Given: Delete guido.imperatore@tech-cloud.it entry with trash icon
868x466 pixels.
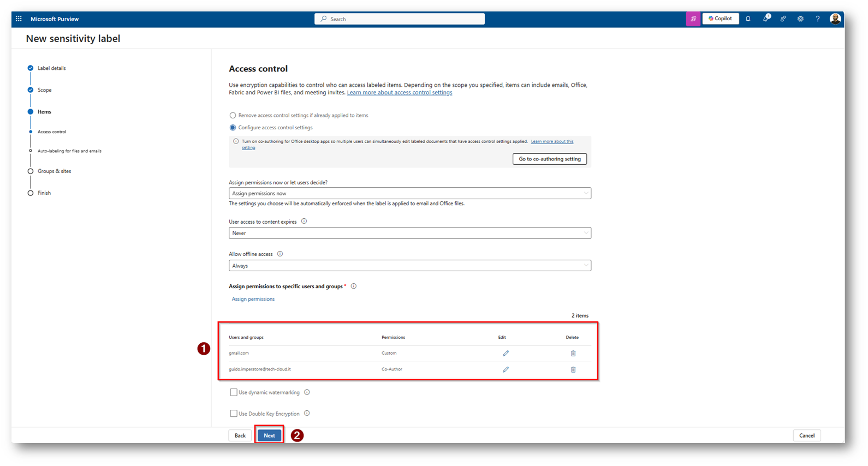Looking at the screenshot, I should click(573, 369).
